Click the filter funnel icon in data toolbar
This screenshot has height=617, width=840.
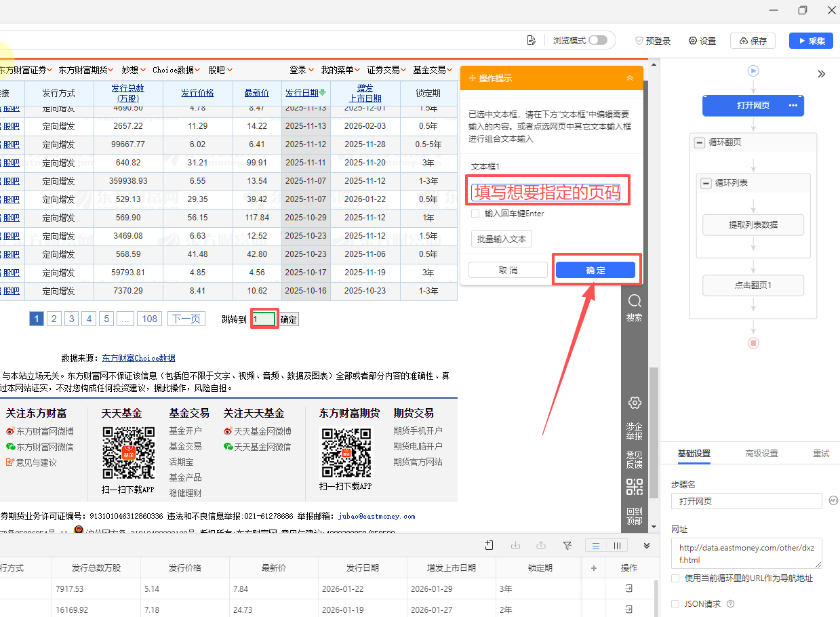(x=567, y=545)
